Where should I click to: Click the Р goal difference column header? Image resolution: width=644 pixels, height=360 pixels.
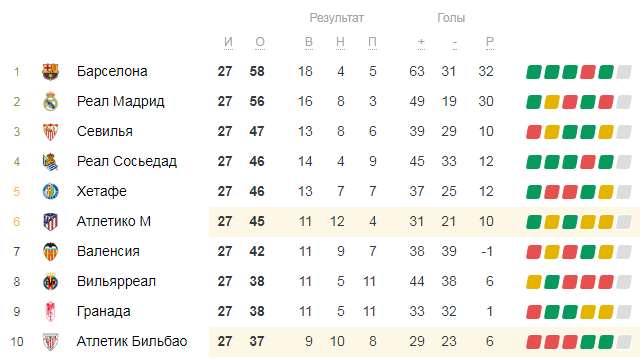(x=490, y=42)
